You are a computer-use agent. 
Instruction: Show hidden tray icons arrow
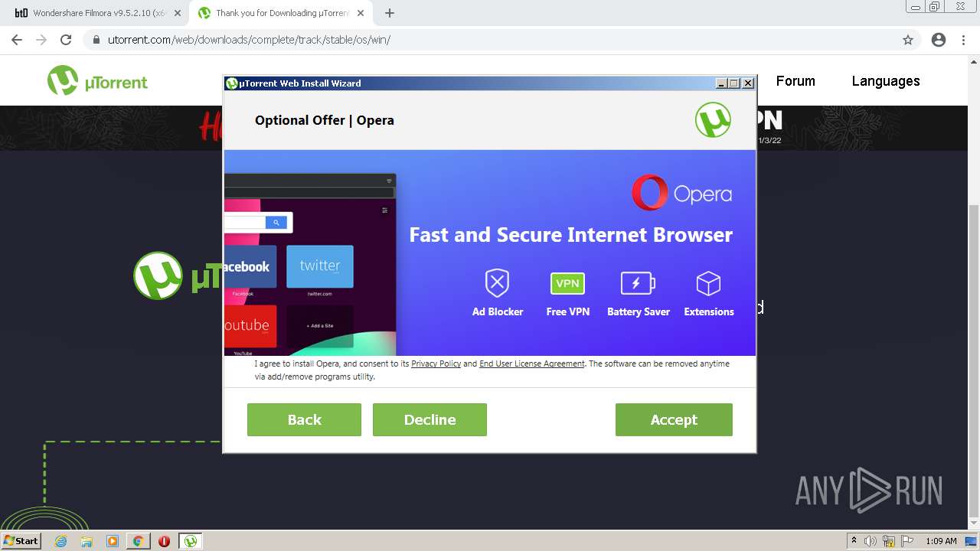pyautogui.click(x=854, y=541)
